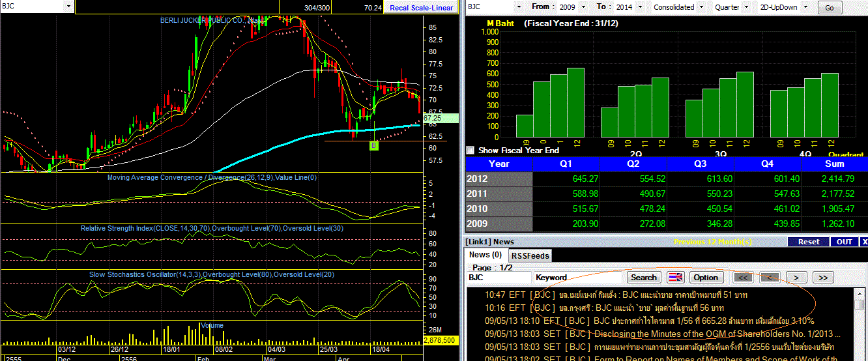Close the News panel with X button

click(x=864, y=242)
